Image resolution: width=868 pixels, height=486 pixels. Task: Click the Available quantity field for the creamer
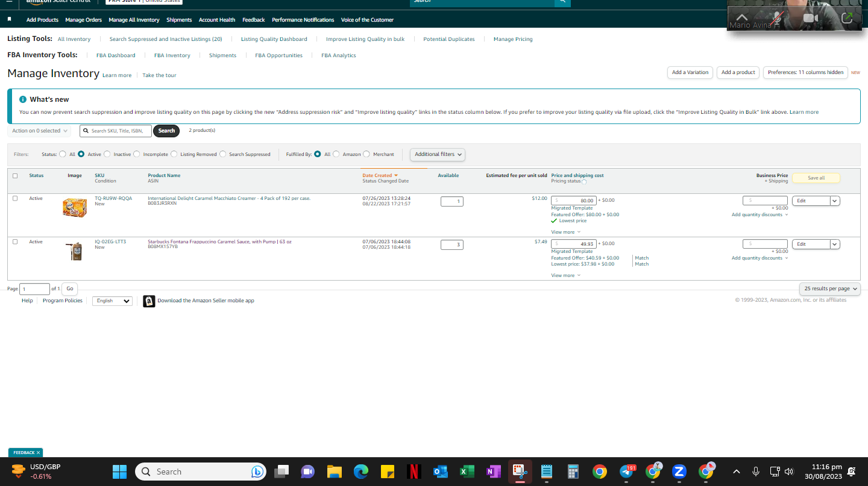(452, 202)
